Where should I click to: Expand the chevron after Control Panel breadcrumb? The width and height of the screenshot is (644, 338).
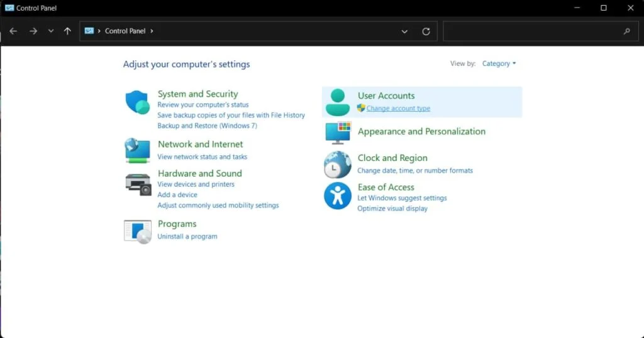[152, 31]
